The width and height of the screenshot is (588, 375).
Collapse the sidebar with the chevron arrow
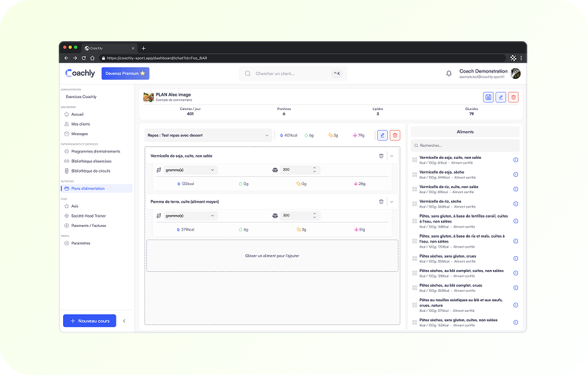(x=124, y=321)
